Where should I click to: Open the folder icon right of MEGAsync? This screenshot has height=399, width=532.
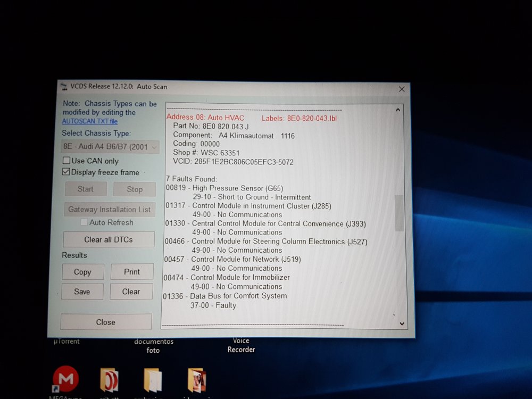coord(109,380)
